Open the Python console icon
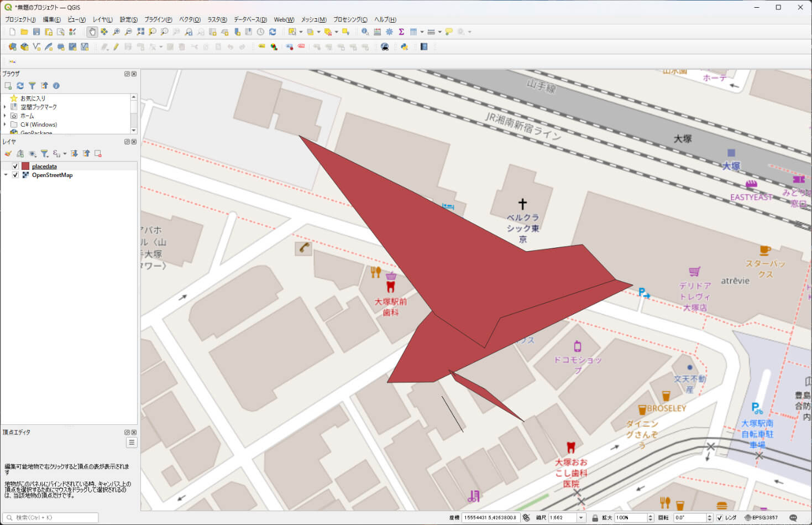 click(404, 47)
